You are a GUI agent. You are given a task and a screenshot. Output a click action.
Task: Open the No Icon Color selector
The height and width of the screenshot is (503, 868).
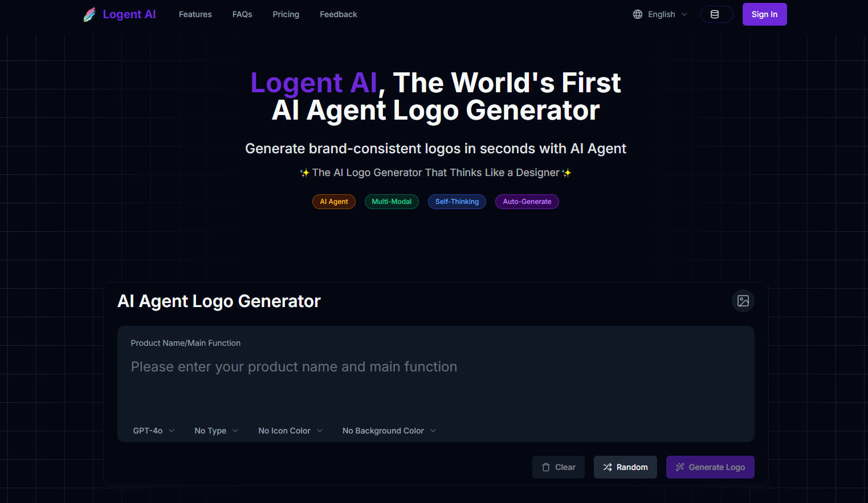pyautogui.click(x=290, y=431)
